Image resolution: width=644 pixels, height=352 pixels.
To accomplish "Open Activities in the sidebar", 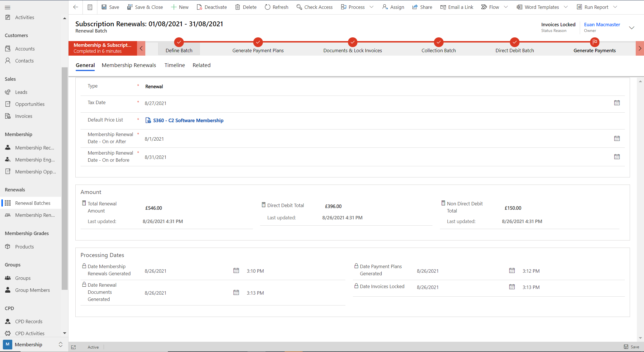I will (31, 17).
